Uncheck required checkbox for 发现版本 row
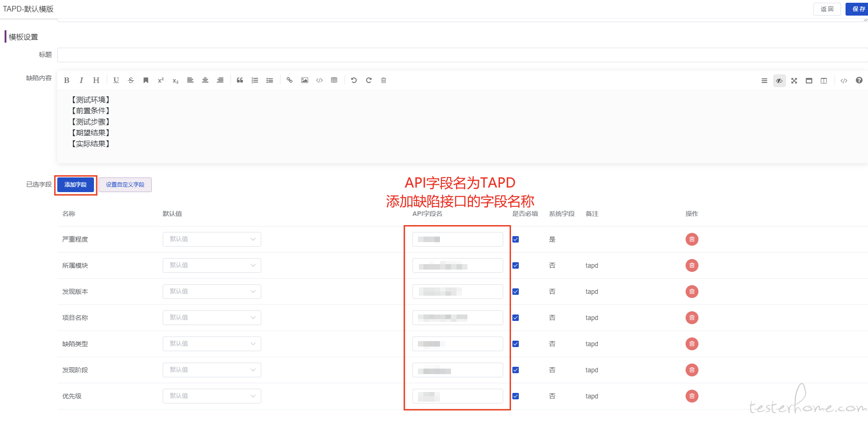 (x=516, y=292)
